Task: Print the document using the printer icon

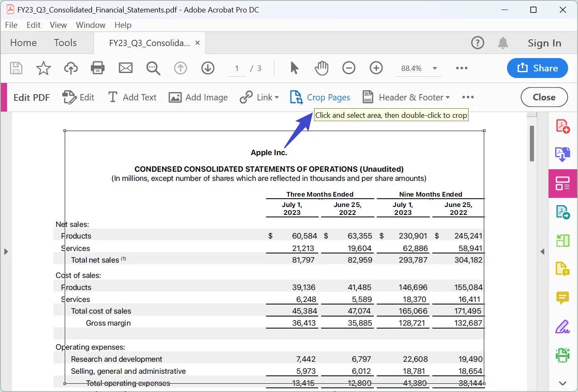Action: click(98, 68)
